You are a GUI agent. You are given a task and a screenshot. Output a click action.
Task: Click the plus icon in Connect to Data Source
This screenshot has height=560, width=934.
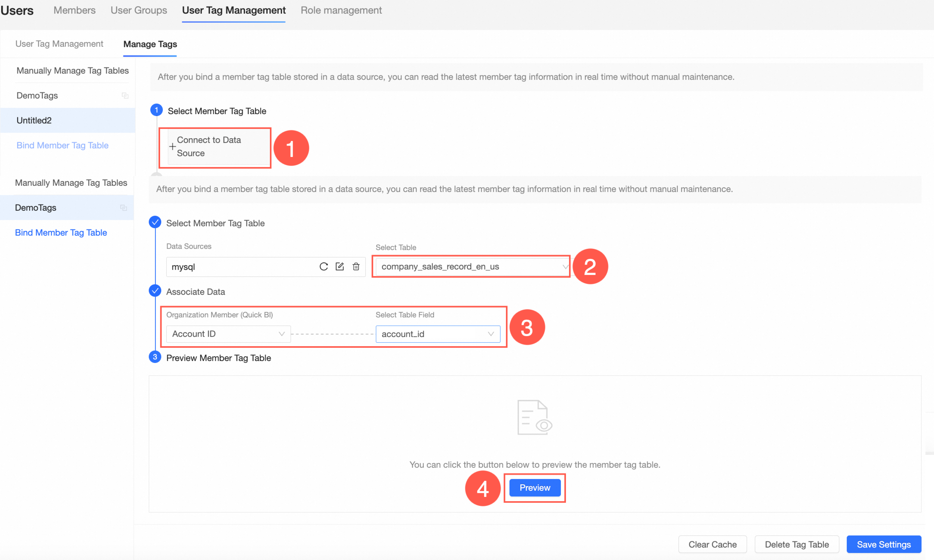173,146
